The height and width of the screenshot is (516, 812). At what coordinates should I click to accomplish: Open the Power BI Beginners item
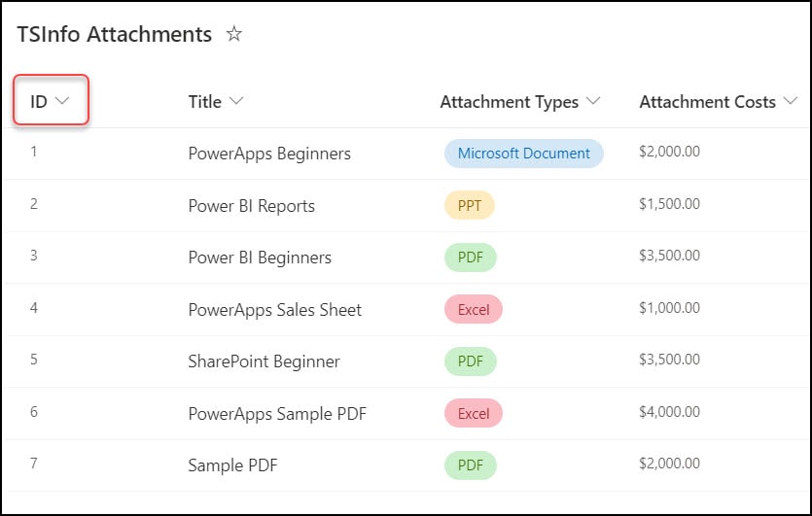(x=260, y=258)
